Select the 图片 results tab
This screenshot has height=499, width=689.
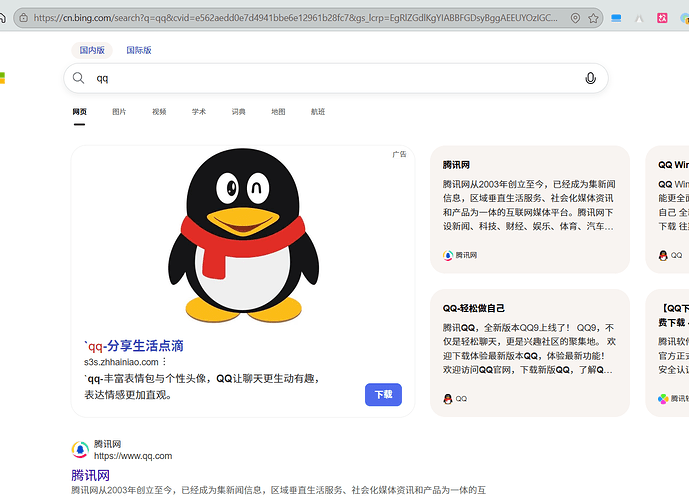click(119, 112)
